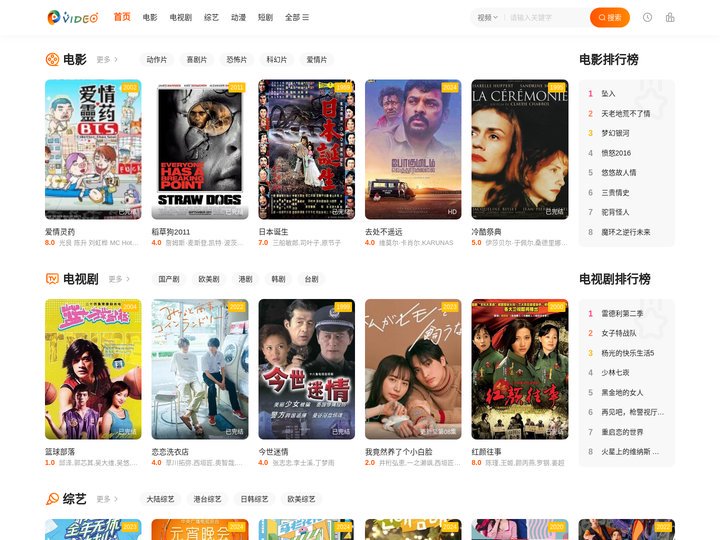Screen dimensions: 720x540
Task: Click the 综艺 section microphone icon
Action: click(52, 499)
